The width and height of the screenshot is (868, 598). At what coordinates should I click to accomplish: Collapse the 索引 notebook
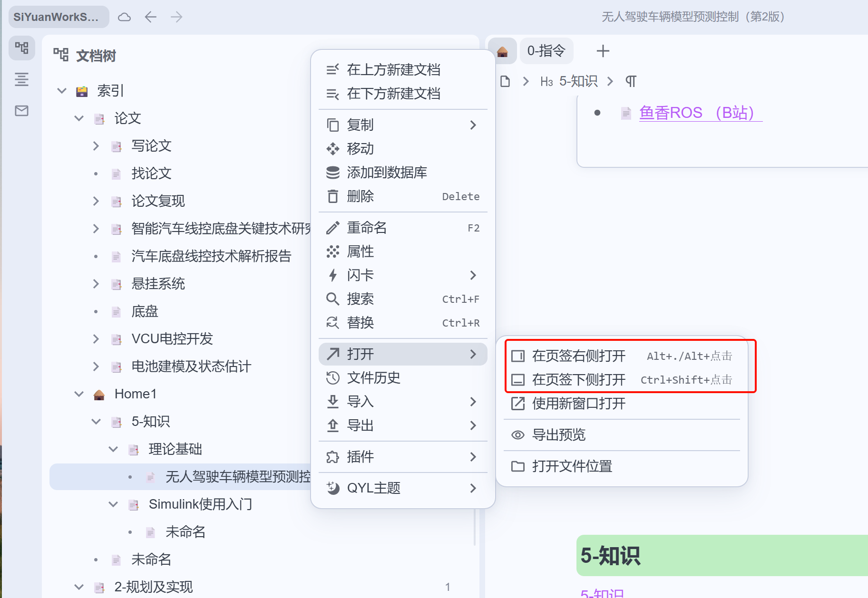click(62, 91)
